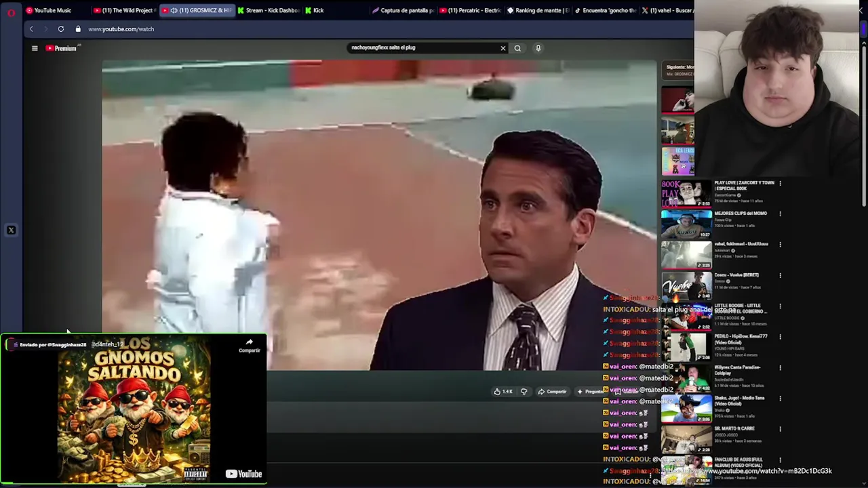This screenshot has height=488, width=868.
Task: Open Coscu - Vuelve [BERET] video
Action: 736,275
